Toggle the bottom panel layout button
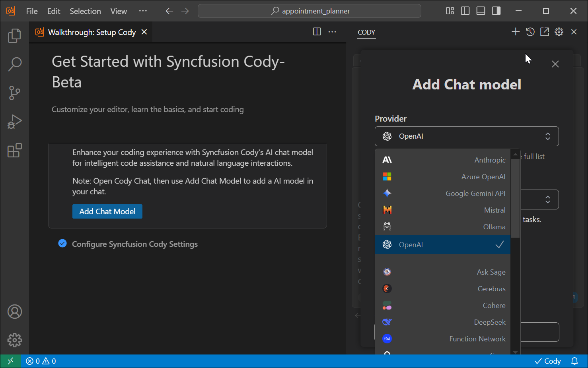Viewport: 588px width, 368px height. pos(481,11)
